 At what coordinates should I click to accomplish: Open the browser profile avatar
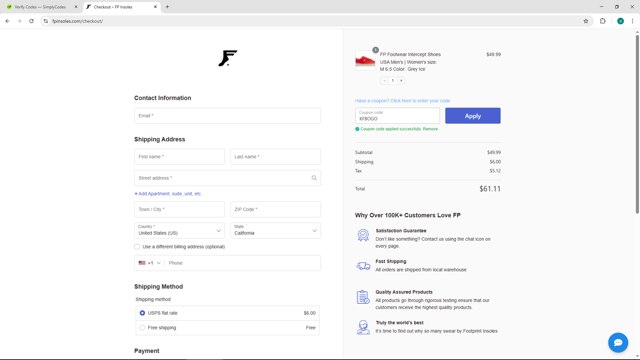pyautogui.click(x=620, y=21)
